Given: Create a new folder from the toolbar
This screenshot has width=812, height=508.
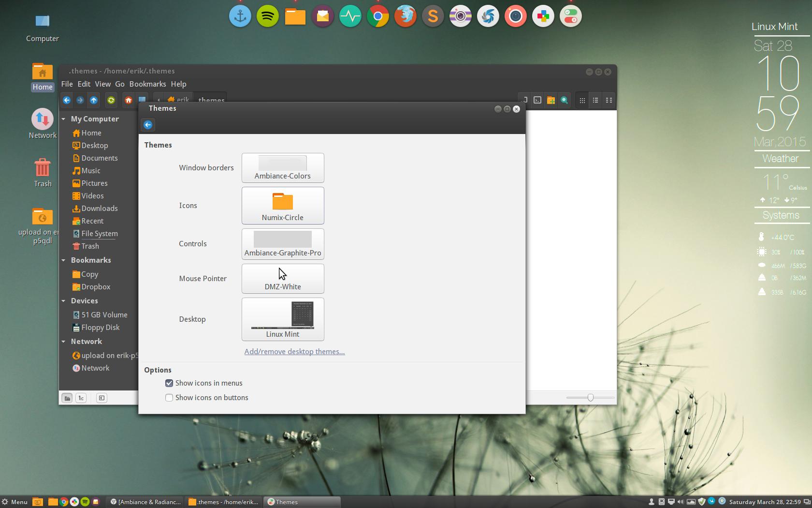Looking at the screenshot, I should [551, 100].
